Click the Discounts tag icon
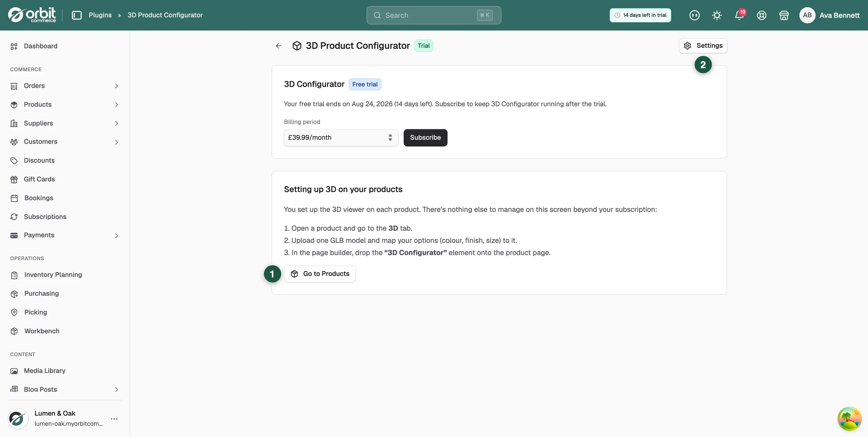The image size is (868, 437). pyautogui.click(x=14, y=161)
